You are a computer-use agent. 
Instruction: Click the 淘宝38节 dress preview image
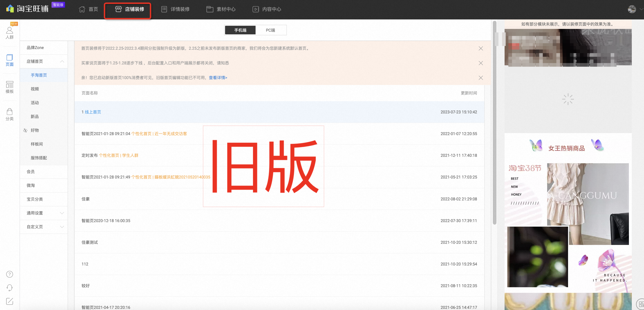click(588, 204)
